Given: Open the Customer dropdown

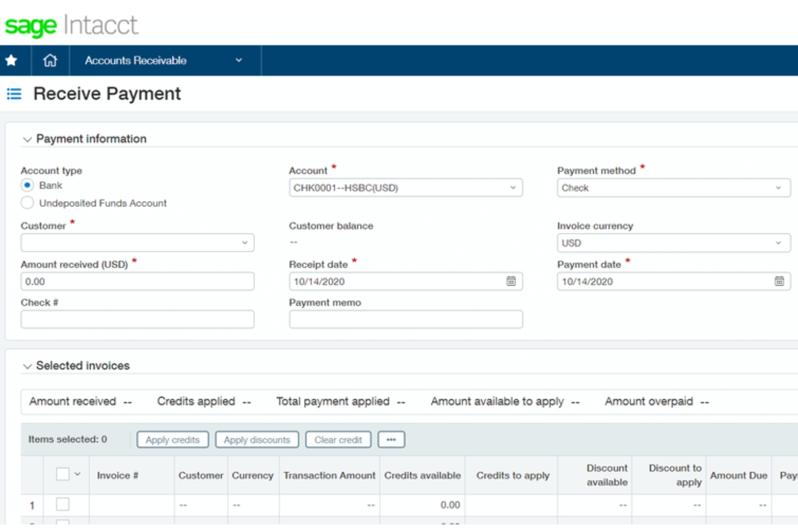Looking at the screenshot, I should (137, 243).
